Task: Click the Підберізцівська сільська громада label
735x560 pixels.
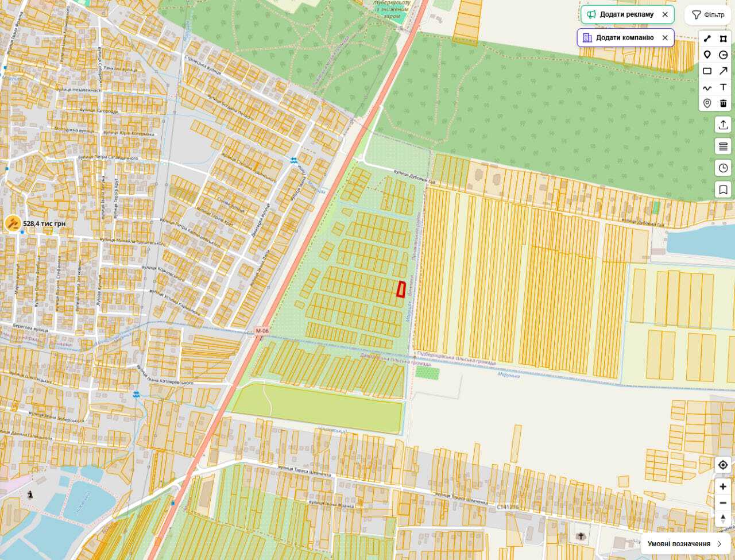Action: coord(457,358)
